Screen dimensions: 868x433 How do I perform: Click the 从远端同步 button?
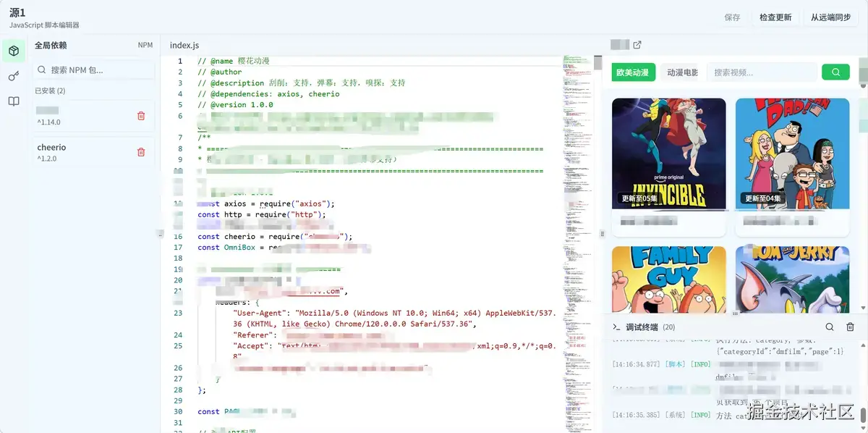[x=830, y=17]
